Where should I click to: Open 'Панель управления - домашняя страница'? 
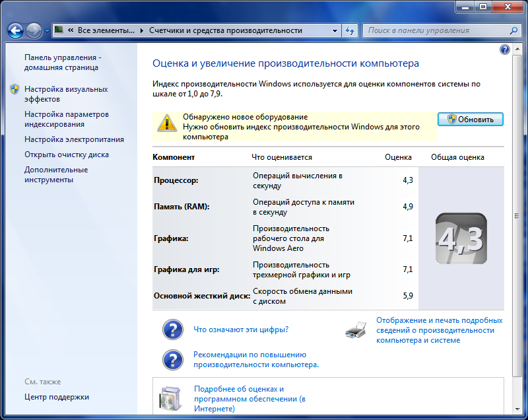coord(63,62)
